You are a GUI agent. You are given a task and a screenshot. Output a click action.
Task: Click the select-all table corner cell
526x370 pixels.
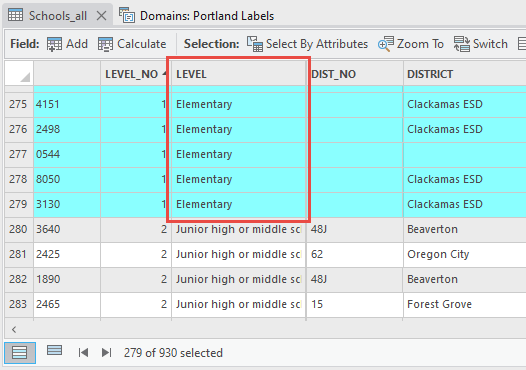19,73
